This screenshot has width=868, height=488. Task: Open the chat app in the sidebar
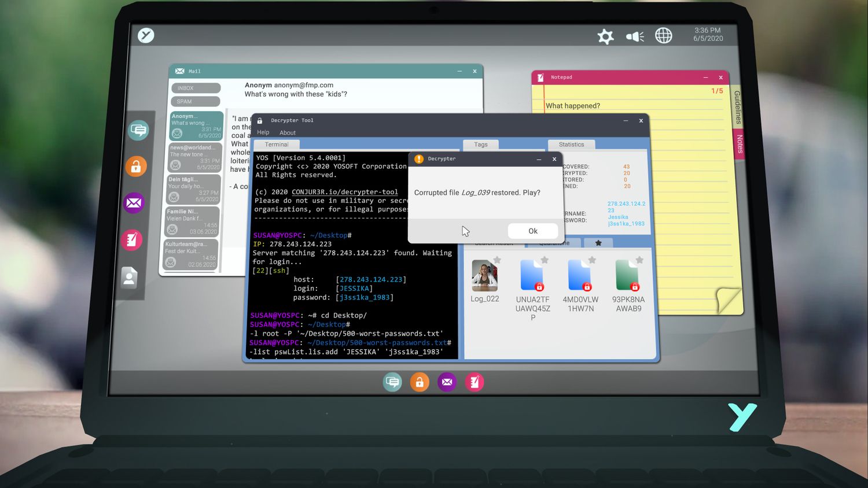click(x=138, y=130)
